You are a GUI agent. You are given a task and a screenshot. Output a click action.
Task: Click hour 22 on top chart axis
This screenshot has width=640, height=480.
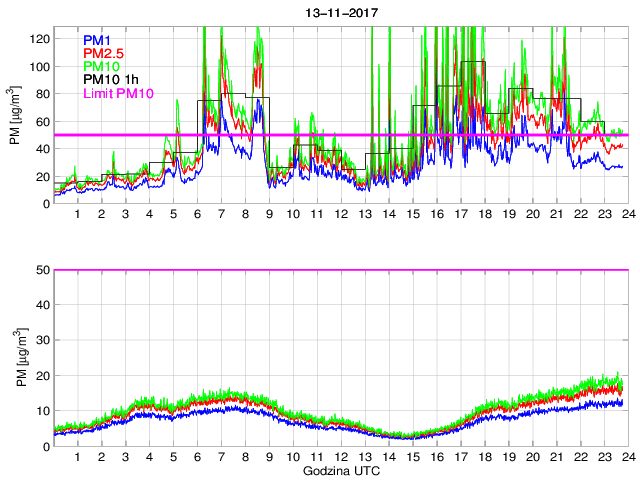[x=581, y=214]
